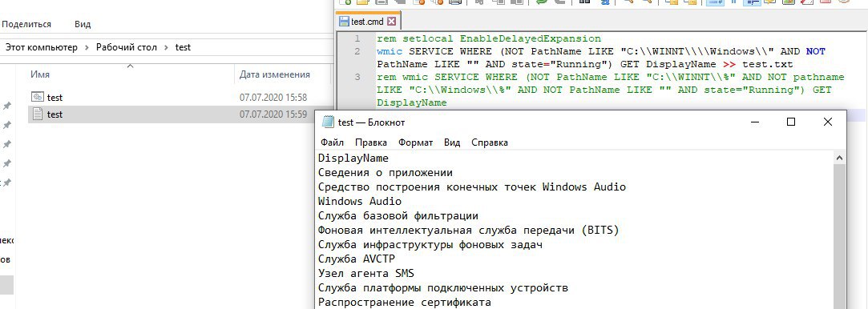Open the Справка menu in Блокнот

point(490,142)
